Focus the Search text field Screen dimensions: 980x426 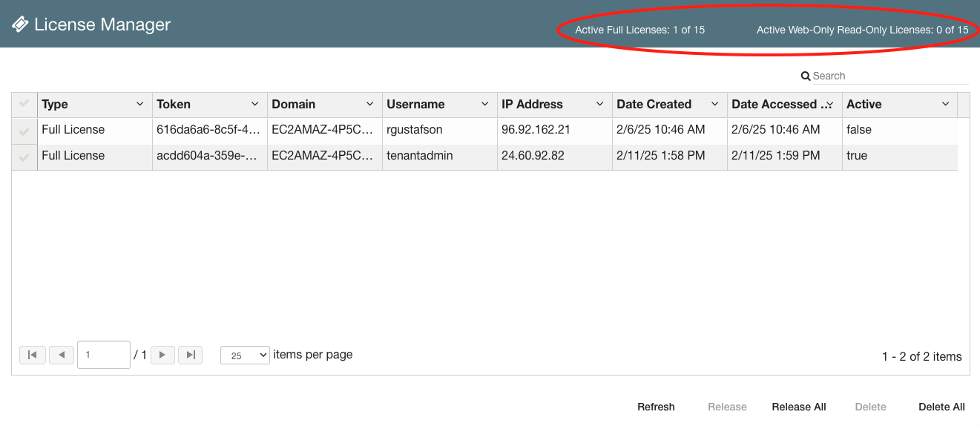pyautogui.click(x=890, y=76)
